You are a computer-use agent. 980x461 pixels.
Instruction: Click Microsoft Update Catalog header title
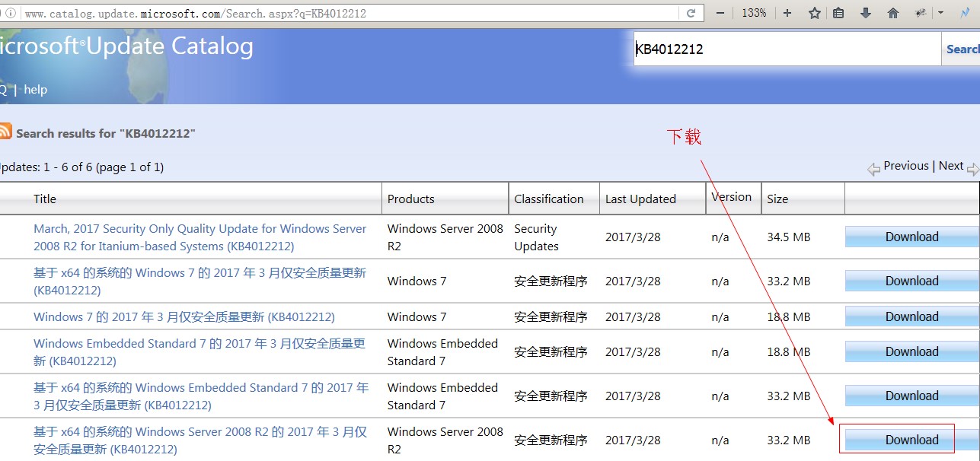tap(126, 46)
